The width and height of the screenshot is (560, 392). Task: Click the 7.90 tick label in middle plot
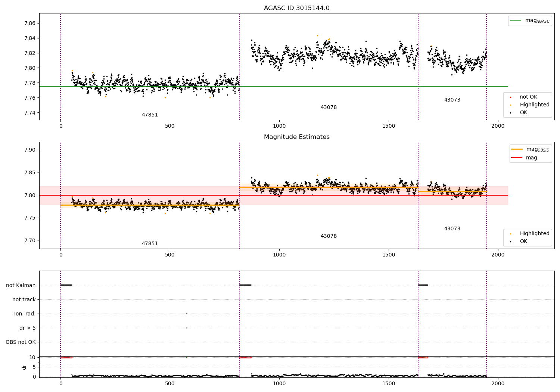[x=30, y=150]
